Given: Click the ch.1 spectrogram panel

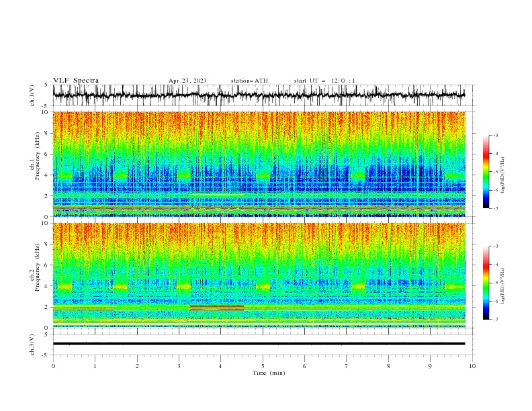Looking at the screenshot, I should click(259, 164).
